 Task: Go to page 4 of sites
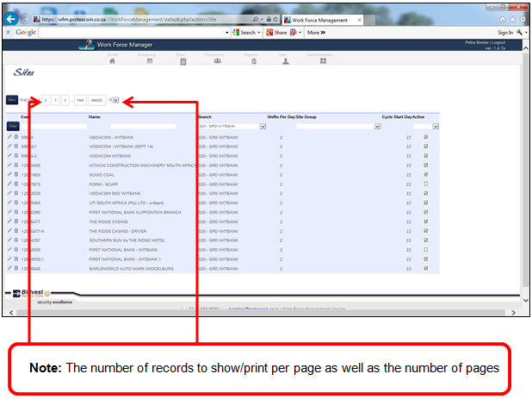pyautogui.click(x=65, y=100)
